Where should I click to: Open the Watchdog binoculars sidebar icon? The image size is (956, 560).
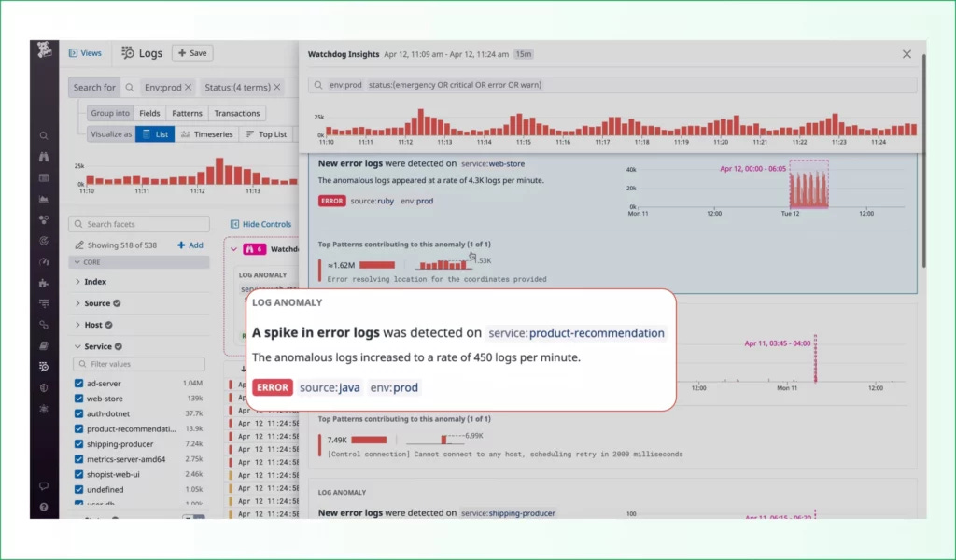(44, 157)
